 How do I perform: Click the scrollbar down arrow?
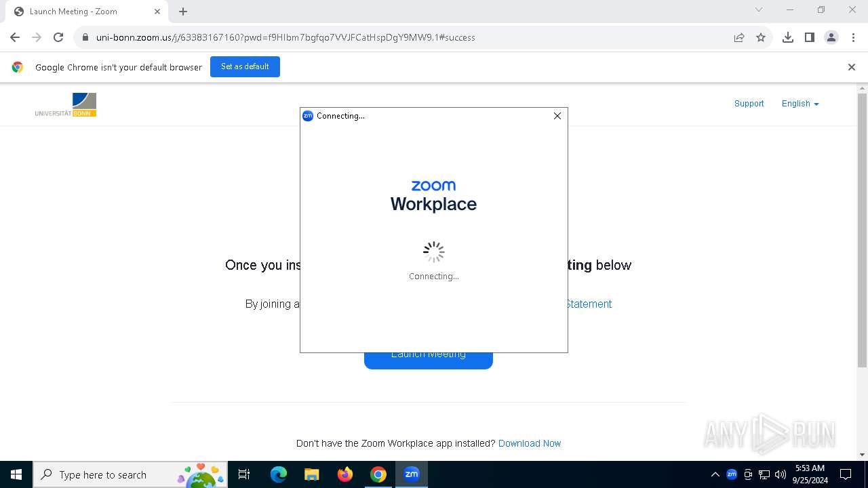(862, 455)
